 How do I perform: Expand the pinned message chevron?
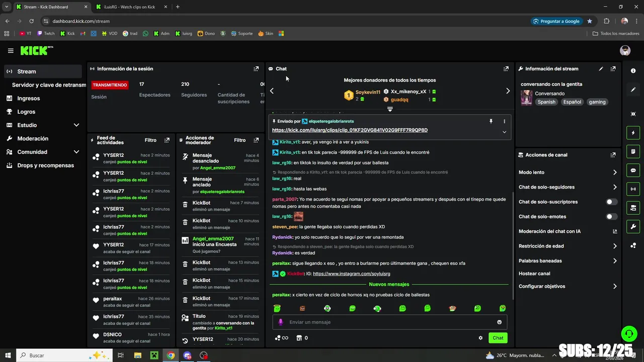[x=504, y=132]
